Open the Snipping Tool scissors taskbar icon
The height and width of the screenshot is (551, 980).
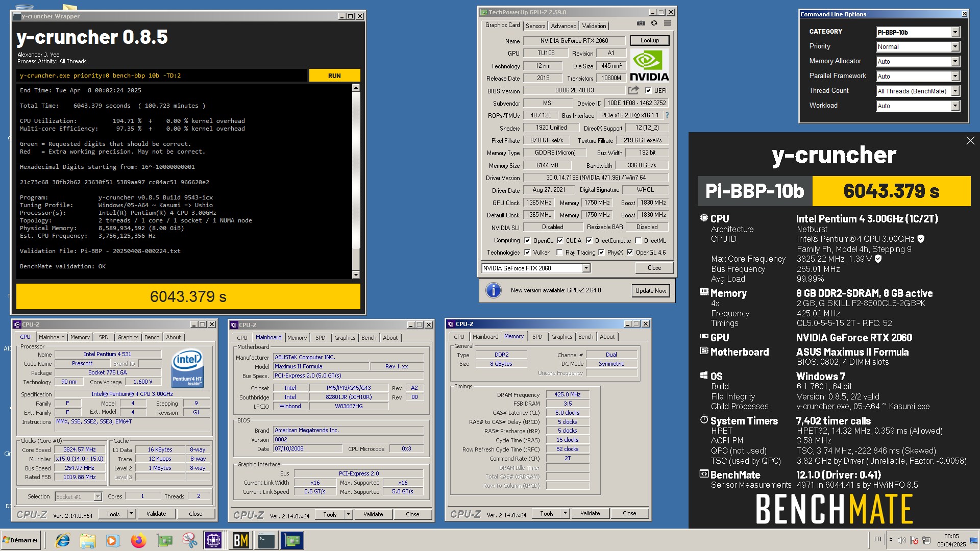tap(189, 540)
